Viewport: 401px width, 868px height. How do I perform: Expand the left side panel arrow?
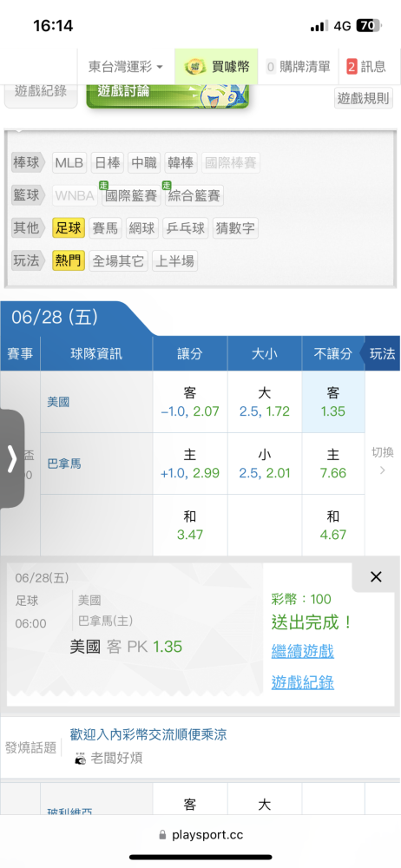[x=11, y=459]
